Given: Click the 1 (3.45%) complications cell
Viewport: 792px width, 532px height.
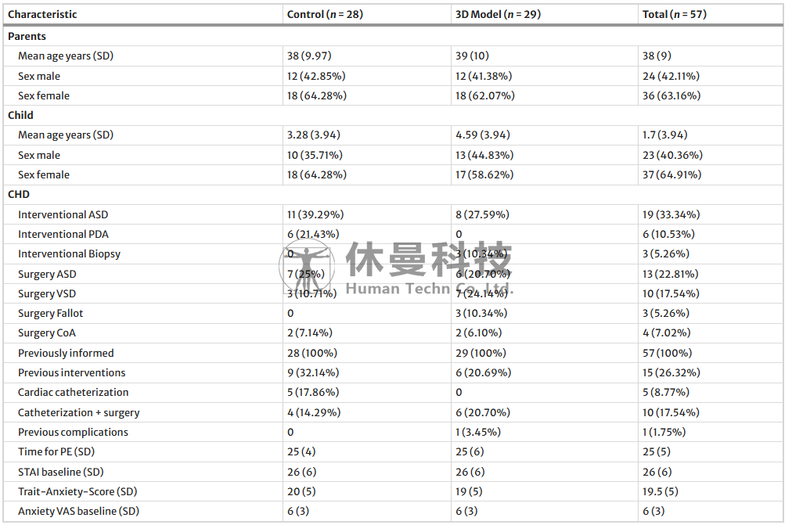Looking at the screenshot, I should coord(478,432).
